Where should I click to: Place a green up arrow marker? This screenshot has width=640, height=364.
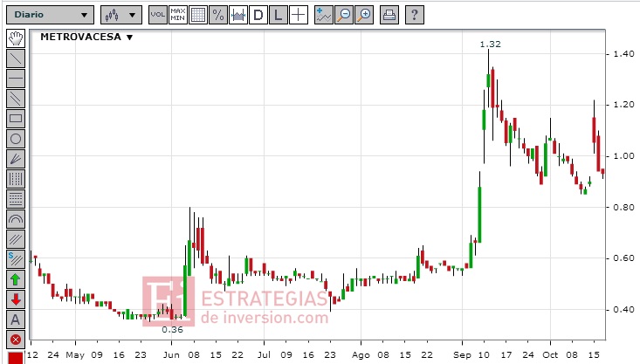tap(16, 279)
